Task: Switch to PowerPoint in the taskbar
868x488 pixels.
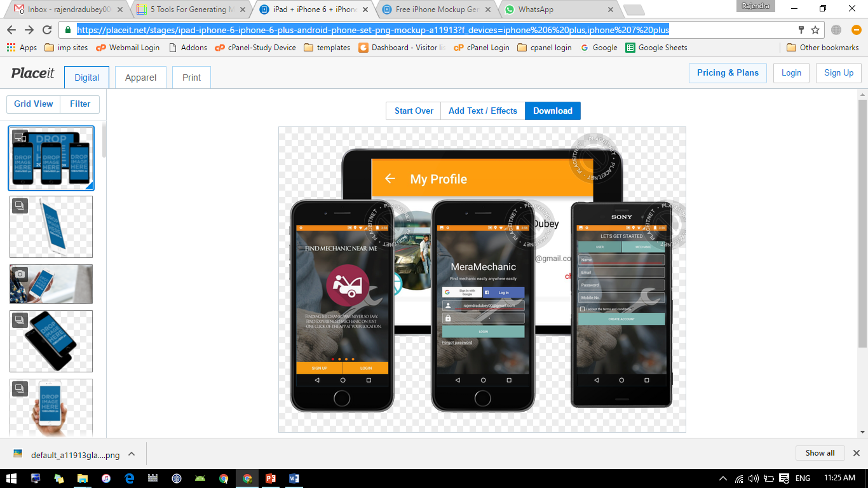Action: coord(271,478)
